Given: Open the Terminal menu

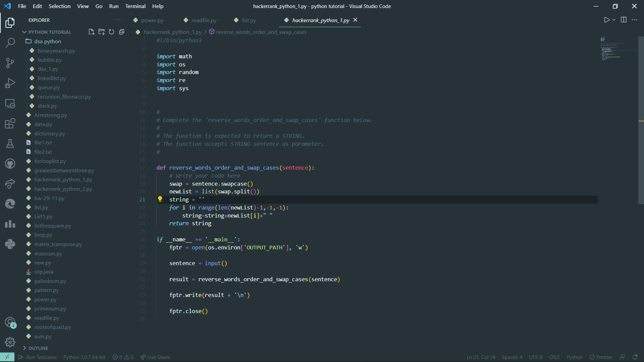Looking at the screenshot, I should (135, 6).
